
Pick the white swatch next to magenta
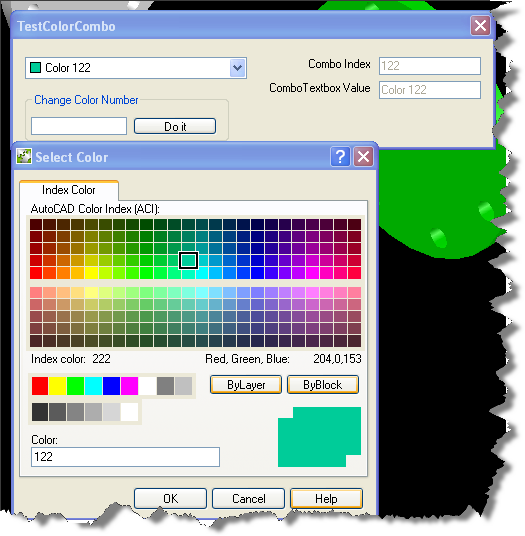pos(148,386)
